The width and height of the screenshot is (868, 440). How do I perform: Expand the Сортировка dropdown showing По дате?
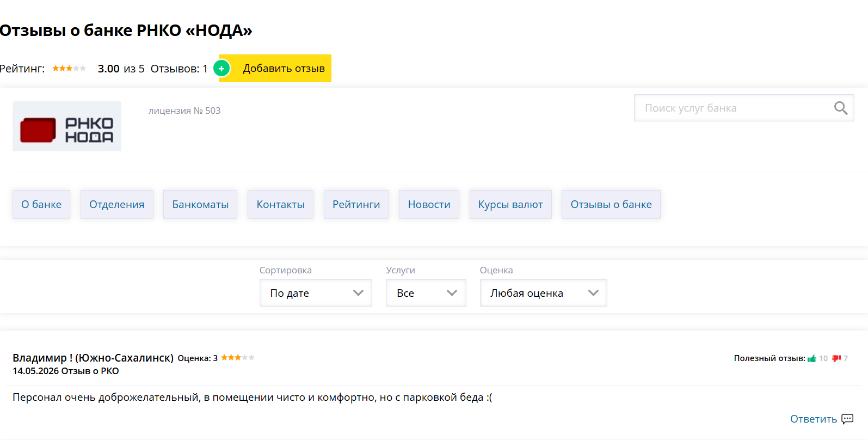pos(316,293)
